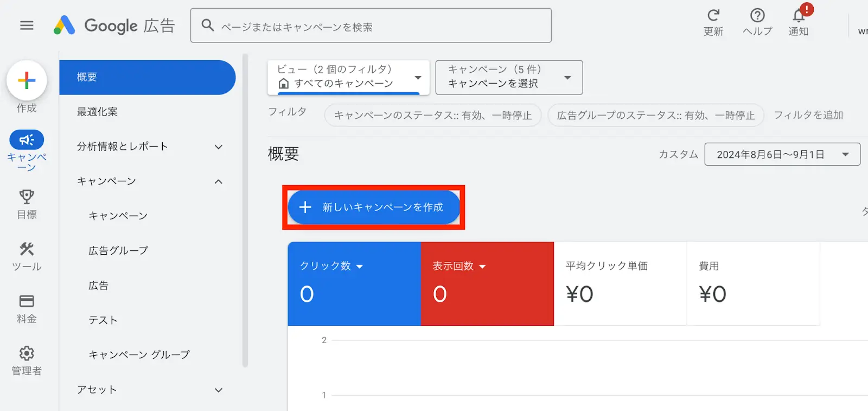Click the 更新 refresh icon
Screen dimensions: 868x411
pyautogui.click(x=713, y=15)
